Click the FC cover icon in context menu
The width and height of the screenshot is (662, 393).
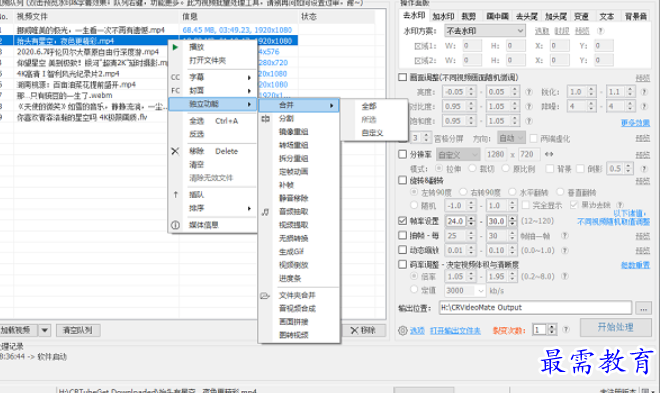175,90
